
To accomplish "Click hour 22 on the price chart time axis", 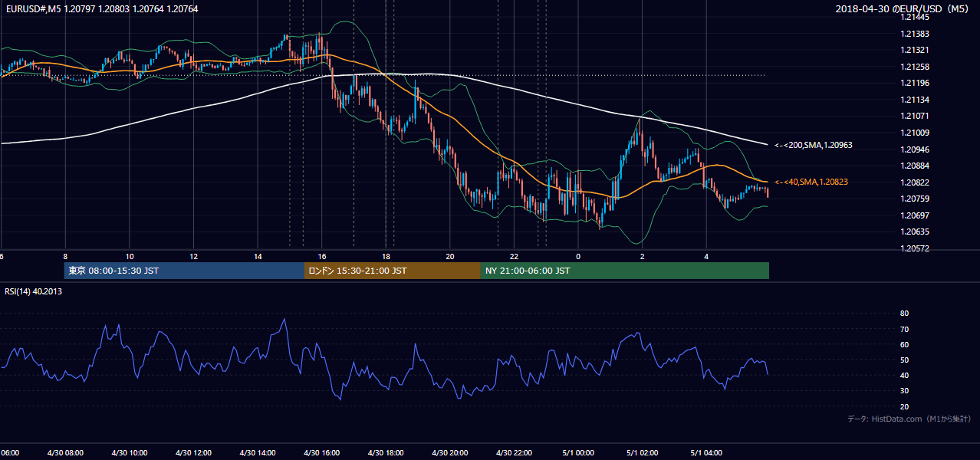I will (515, 256).
